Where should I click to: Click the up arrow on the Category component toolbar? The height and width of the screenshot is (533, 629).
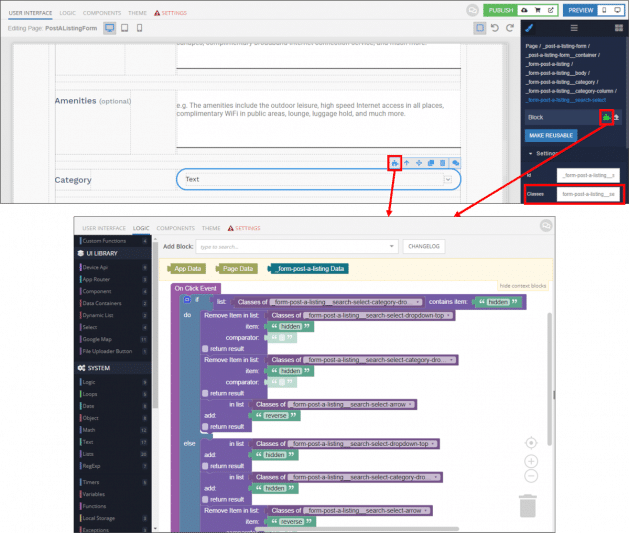click(x=407, y=163)
